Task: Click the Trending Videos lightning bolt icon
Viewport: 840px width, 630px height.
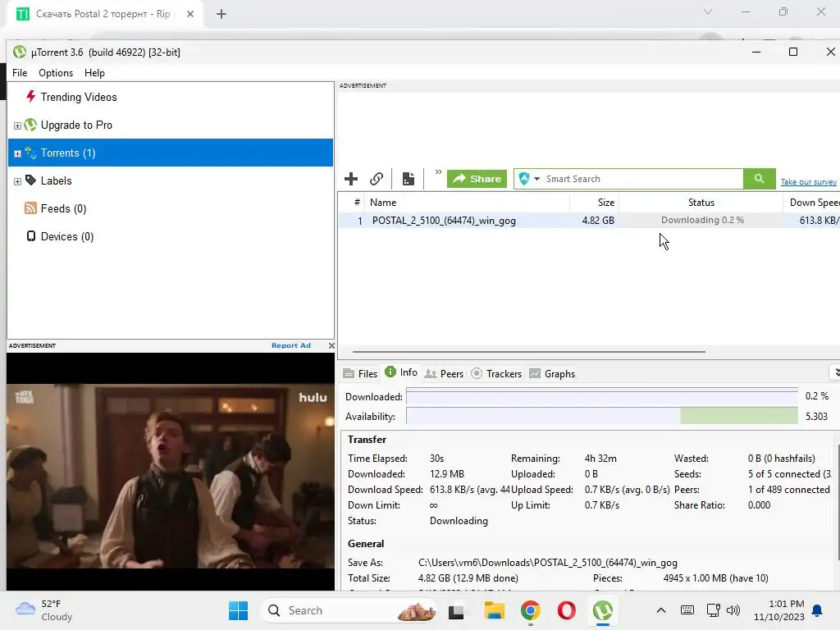Action: 30,97
